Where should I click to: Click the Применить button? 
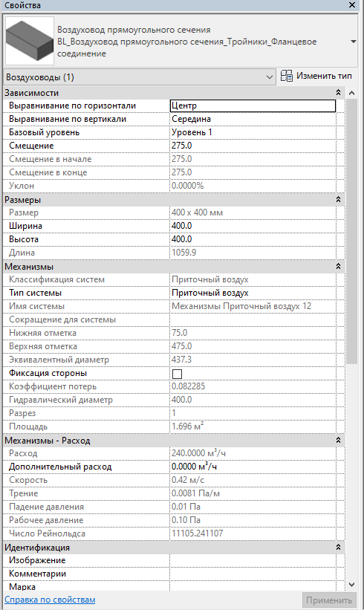pos(329,600)
